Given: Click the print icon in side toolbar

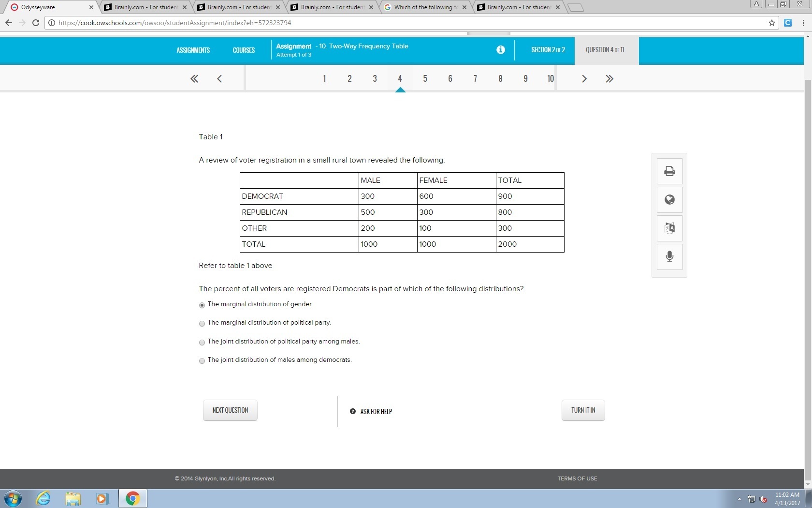Looking at the screenshot, I should pyautogui.click(x=669, y=171).
